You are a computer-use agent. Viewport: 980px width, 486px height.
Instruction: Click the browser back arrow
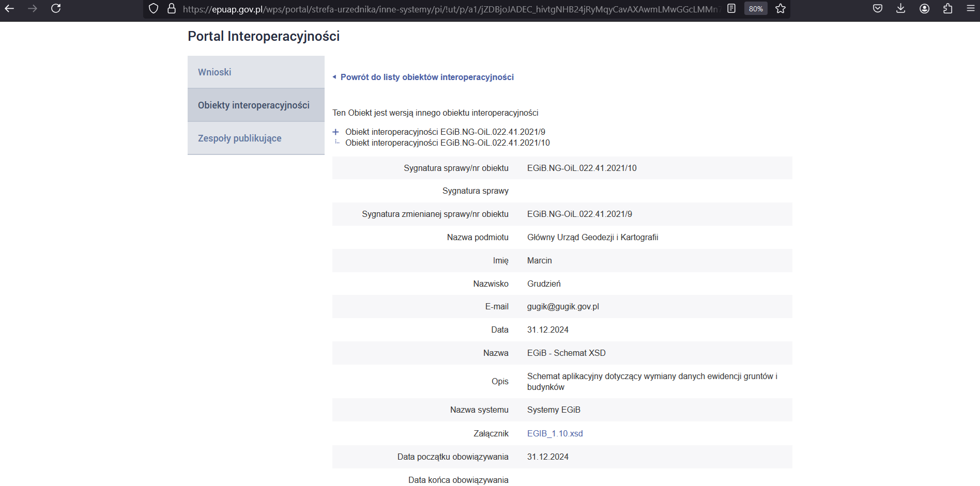tap(9, 9)
